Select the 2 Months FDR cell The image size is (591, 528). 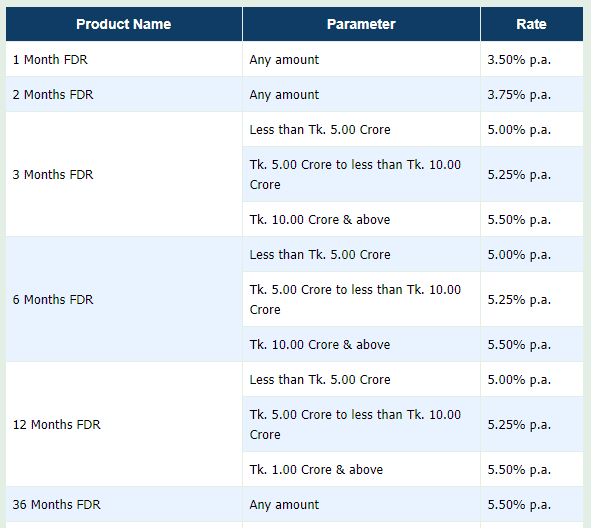pyautogui.click(x=124, y=94)
